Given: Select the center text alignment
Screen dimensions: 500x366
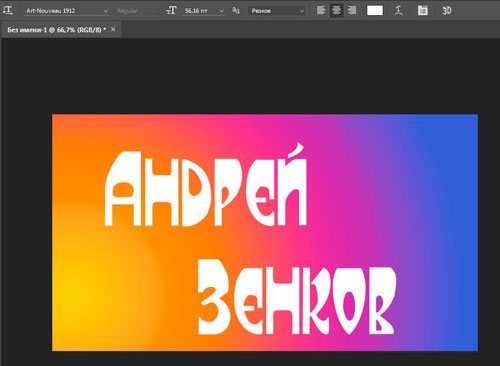Looking at the screenshot, I should [337, 11].
